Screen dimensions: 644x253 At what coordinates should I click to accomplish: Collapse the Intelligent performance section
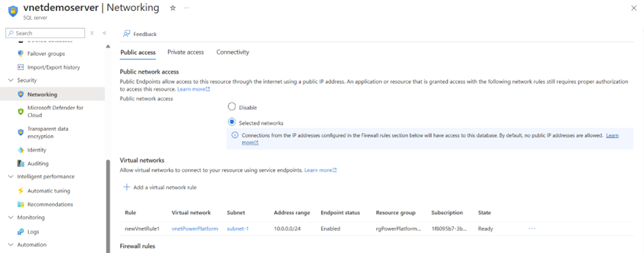(x=10, y=177)
